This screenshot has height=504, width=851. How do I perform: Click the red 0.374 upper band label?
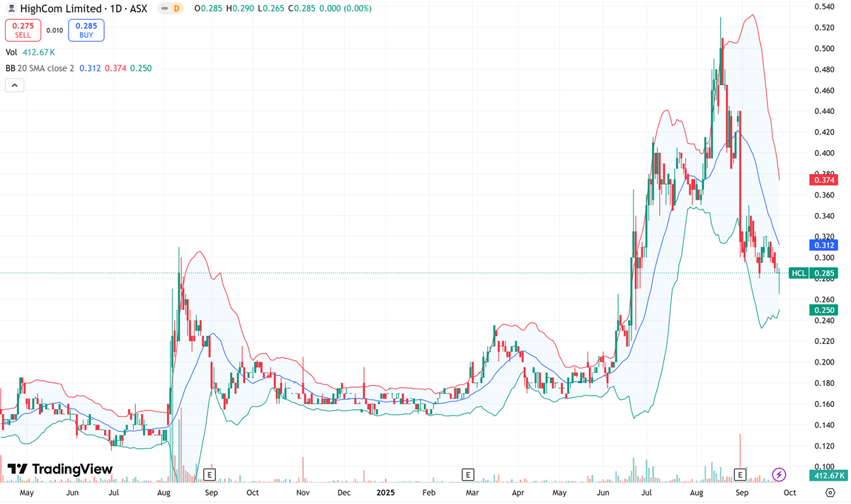coord(823,181)
